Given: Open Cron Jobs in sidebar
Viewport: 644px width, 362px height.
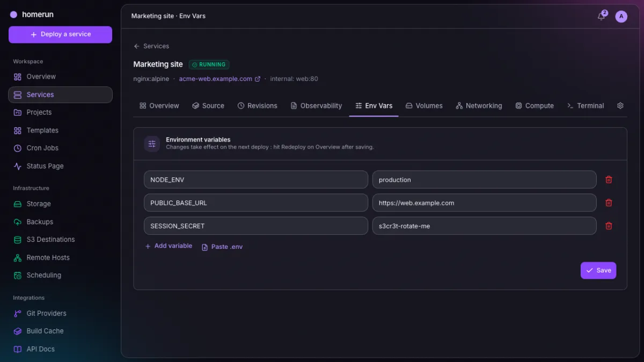Looking at the screenshot, I should pos(60,148).
